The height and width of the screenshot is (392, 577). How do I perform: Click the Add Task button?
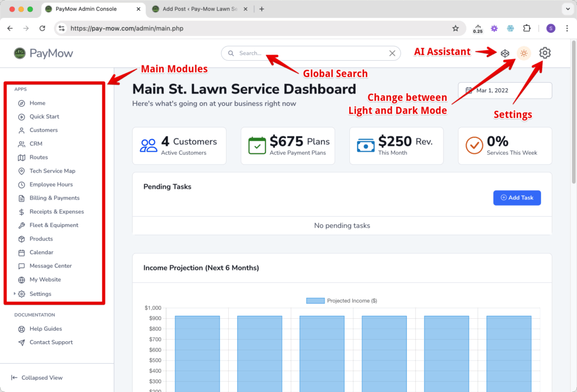pos(517,198)
